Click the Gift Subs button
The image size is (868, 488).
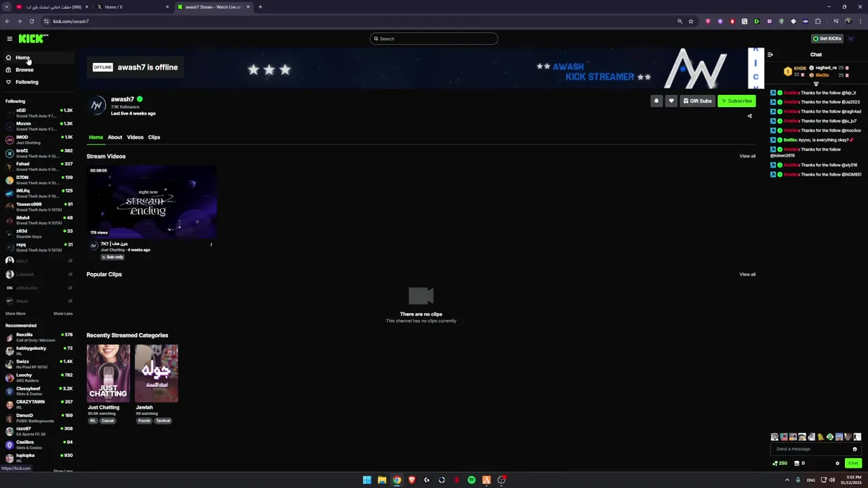click(698, 101)
